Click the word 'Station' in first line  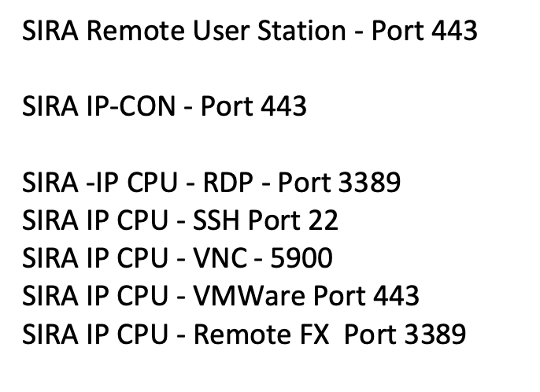301,31
